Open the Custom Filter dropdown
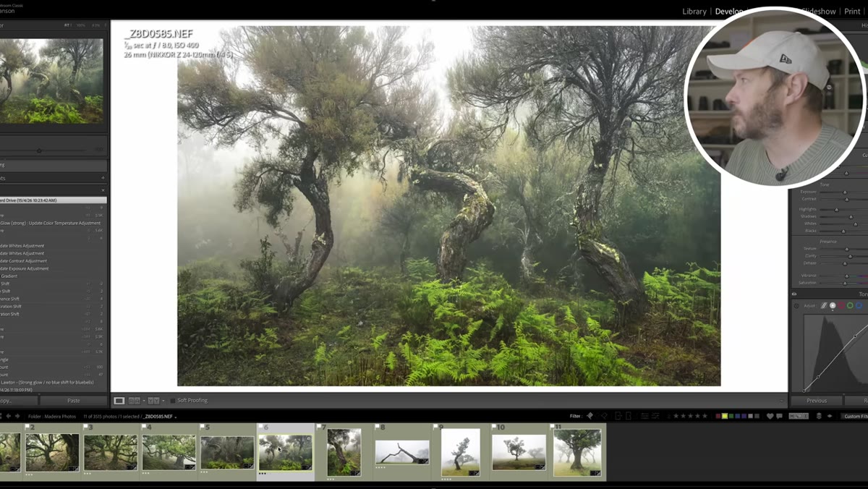The width and height of the screenshot is (868, 489). tap(853, 416)
